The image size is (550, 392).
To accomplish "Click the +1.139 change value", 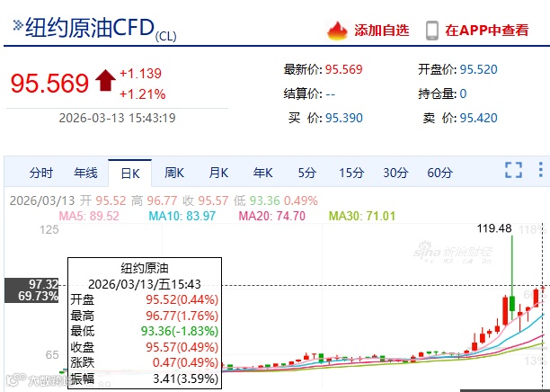I will (x=141, y=74).
